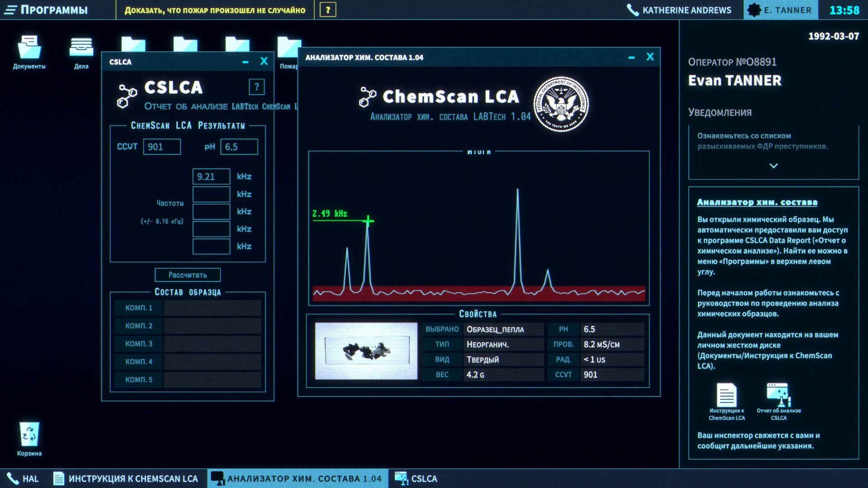The height and width of the screenshot is (488, 868).
Task: Click the < 1 uS radiation value
Action: tap(612, 360)
